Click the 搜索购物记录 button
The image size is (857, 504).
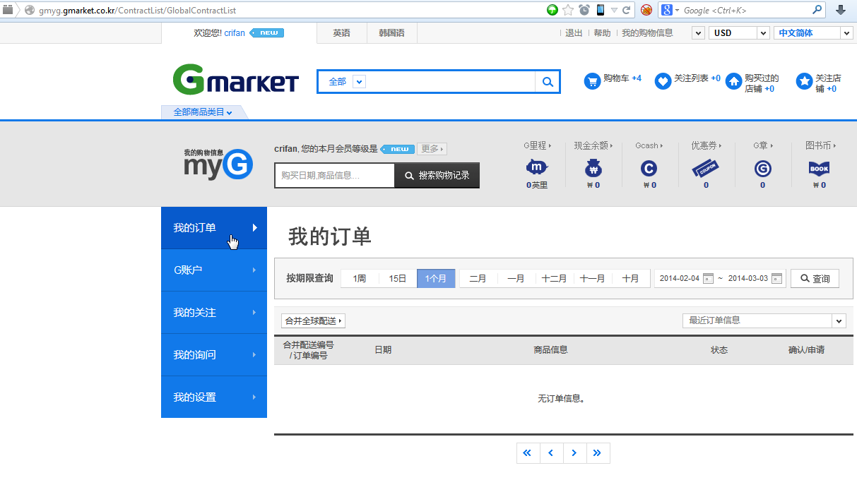(437, 175)
